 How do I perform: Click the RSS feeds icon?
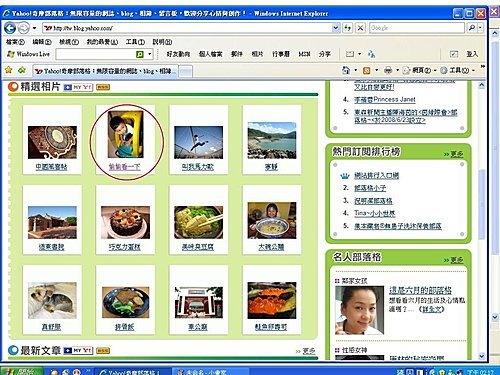pos(367,70)
